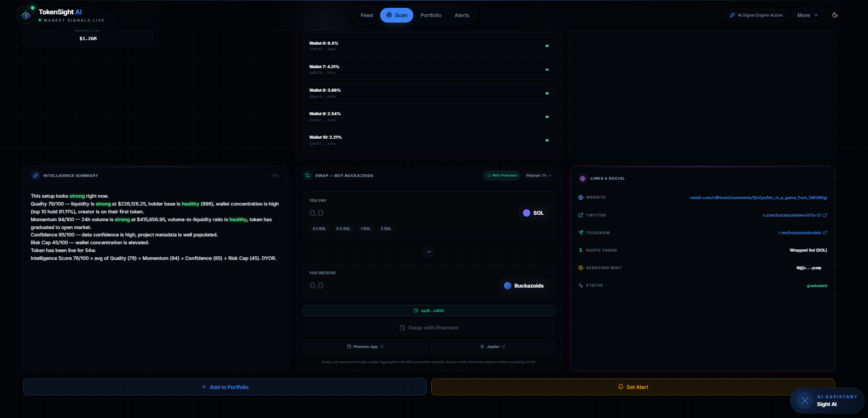The height and width of the screenshot is (418, 868).
Task: Open the Feed tab
Action: coord(366,15)
